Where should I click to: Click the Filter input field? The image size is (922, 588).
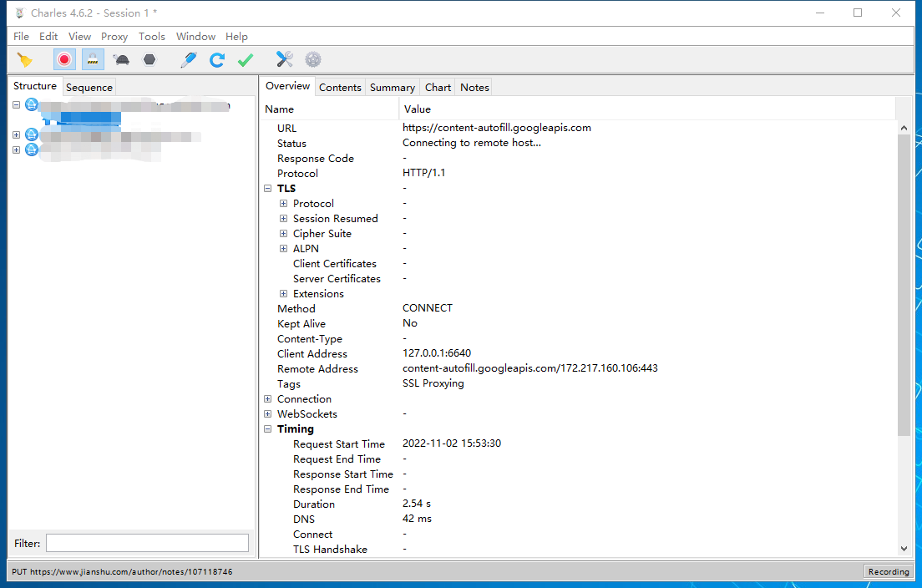(x=147, y=543)
